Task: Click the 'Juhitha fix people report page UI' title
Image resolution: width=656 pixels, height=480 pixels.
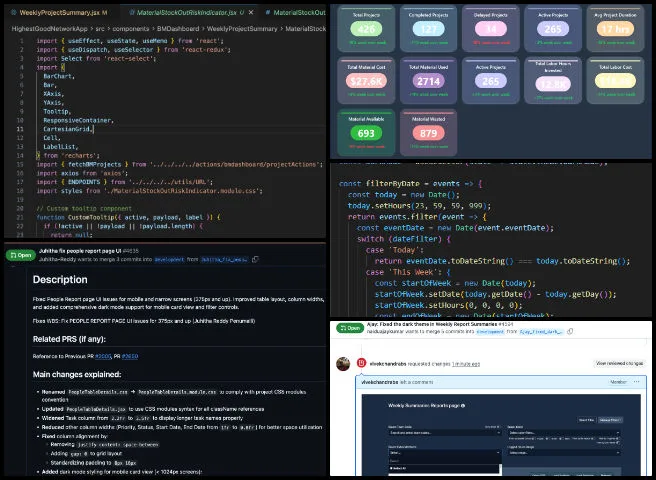Action: click(x=80, y=251)
